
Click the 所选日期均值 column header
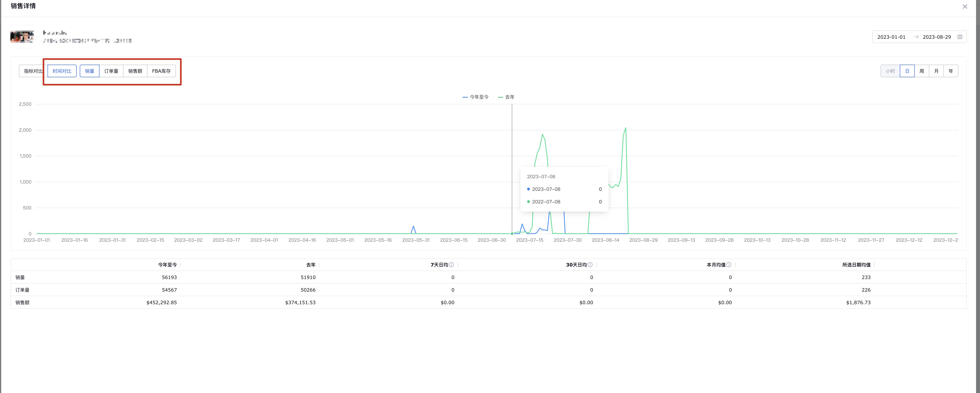click(856, 265)
